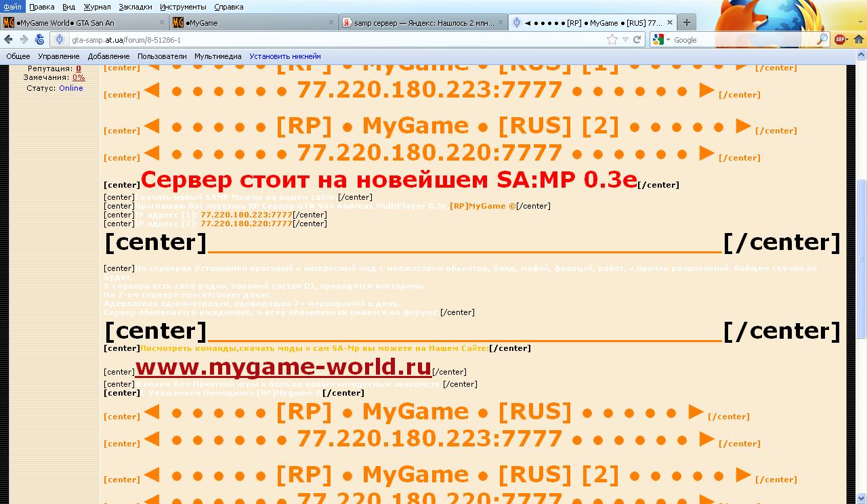Switch to the Яндекс 'samp сервер' tab
This screenshot has width=867, height=504.
(423, 22)
